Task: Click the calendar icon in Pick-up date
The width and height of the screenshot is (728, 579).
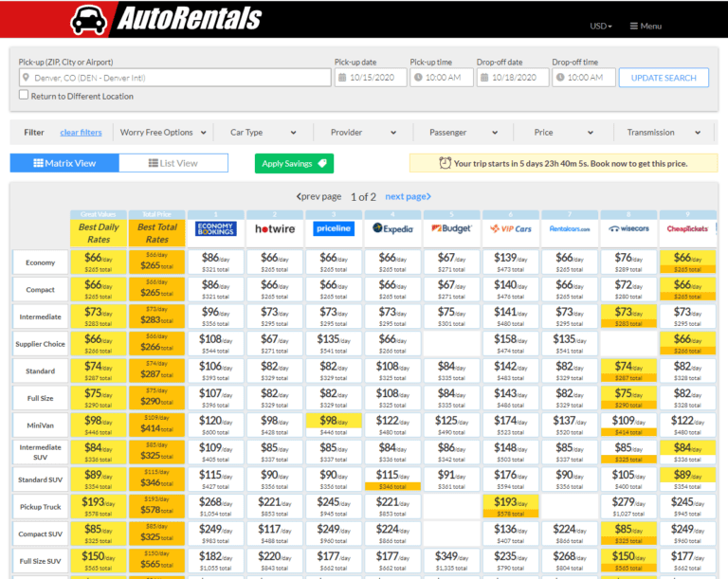Action: tap(342, 78)
